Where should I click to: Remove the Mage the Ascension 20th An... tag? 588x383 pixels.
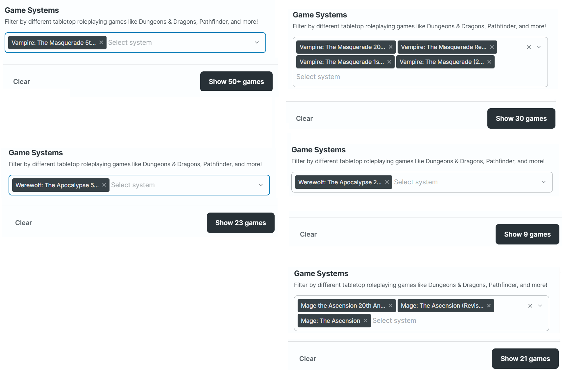pos(390,306)
